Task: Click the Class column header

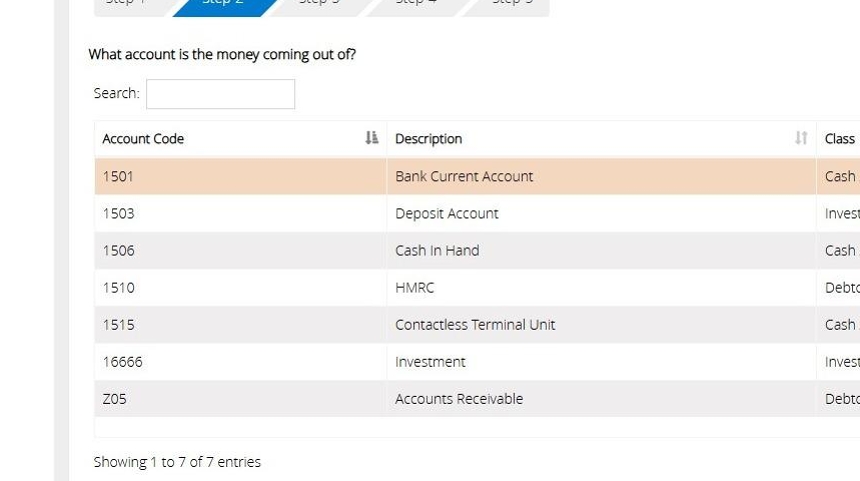Action: [839, 139]
